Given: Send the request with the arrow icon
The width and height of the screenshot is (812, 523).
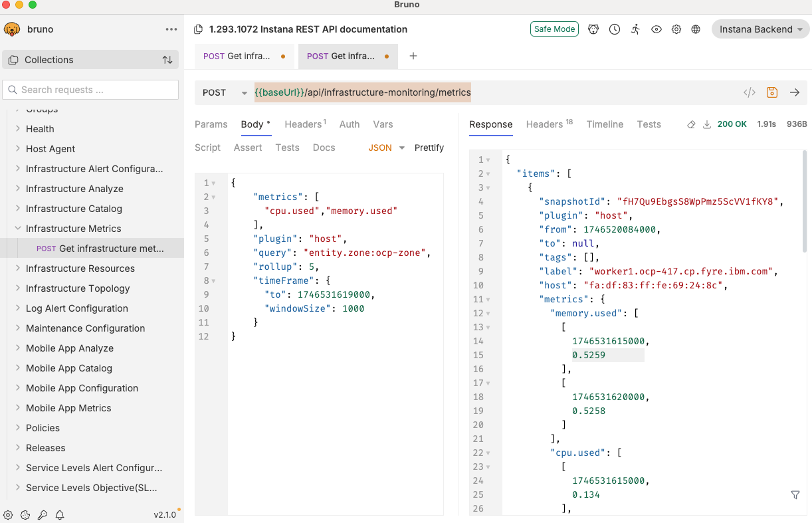Looking at the screenshot, I should (795, 92).
